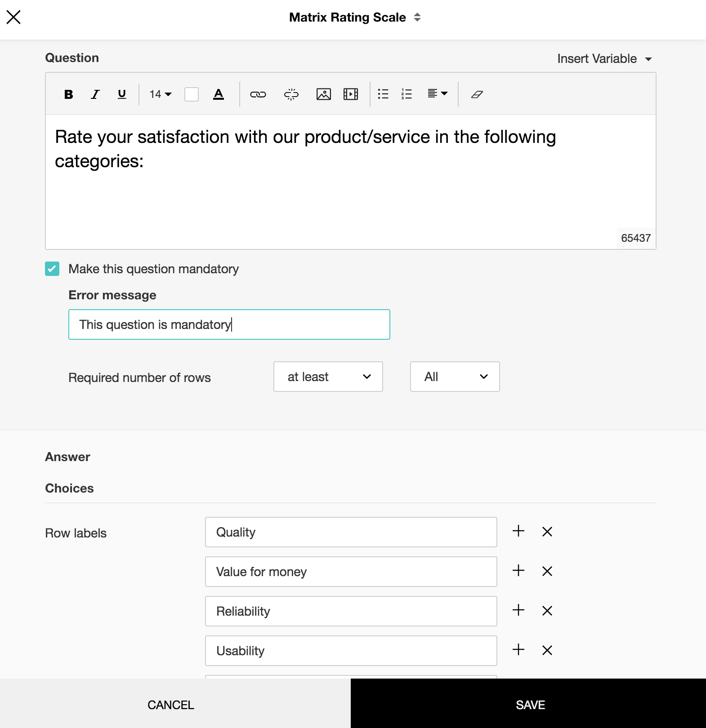Uncheck Make this question mandatory
This screenshot has height=728, width=706.
point(52,269)
